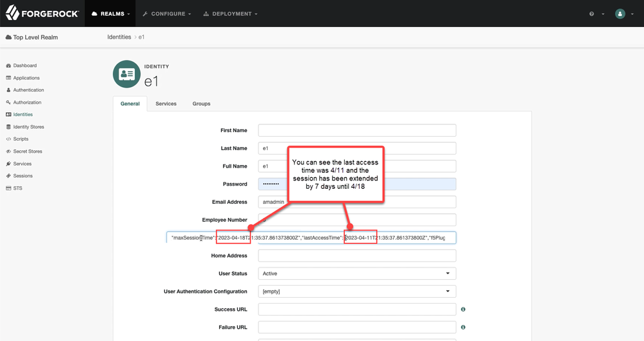This screenshot has height=341, width=644.
Task: Click the large identity card icon
Action: point(126,75)
